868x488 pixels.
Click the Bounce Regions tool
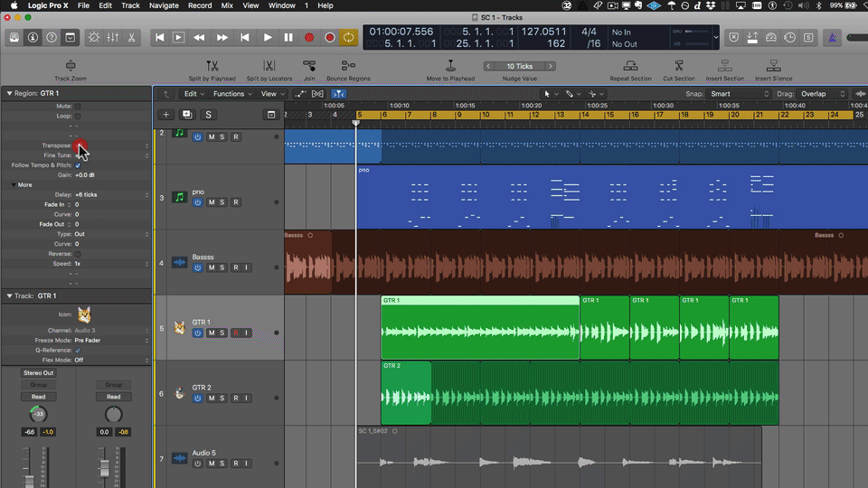[x=348, y=70]
